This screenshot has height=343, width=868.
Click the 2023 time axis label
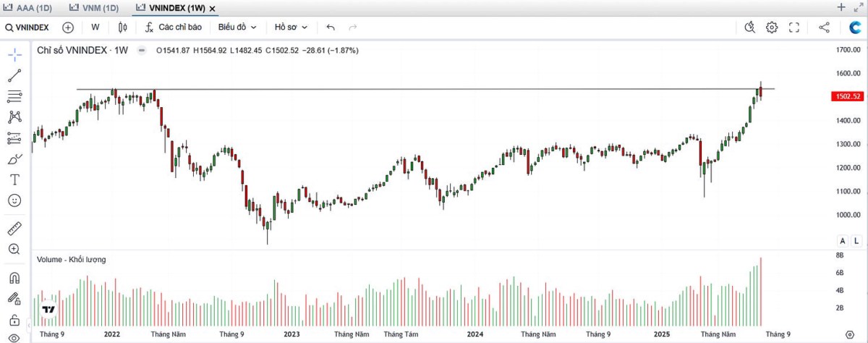(x=292, y=334)
